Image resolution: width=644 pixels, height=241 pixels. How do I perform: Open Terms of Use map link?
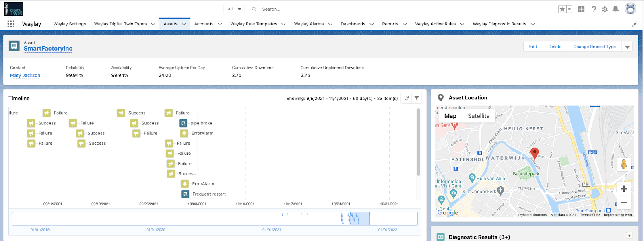pos(590,215)
